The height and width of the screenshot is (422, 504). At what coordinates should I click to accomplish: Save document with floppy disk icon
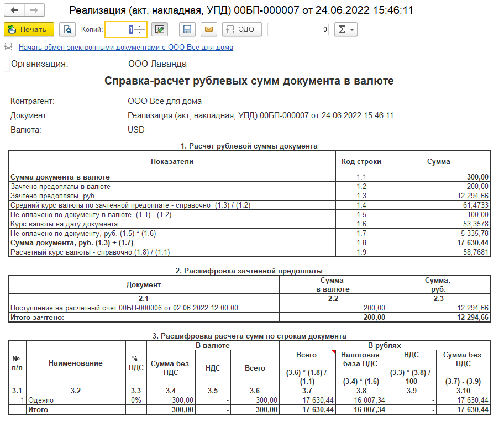[187, 29]
